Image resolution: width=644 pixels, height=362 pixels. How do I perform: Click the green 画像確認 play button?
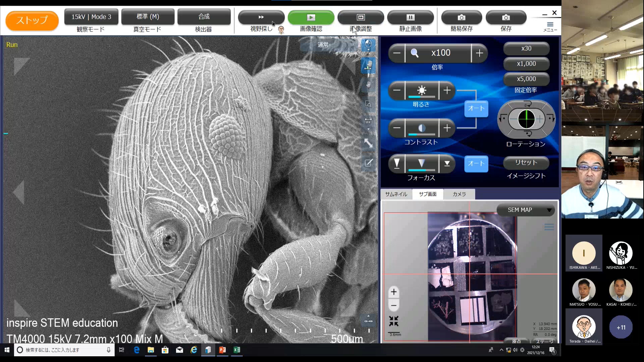coord(311,17)
